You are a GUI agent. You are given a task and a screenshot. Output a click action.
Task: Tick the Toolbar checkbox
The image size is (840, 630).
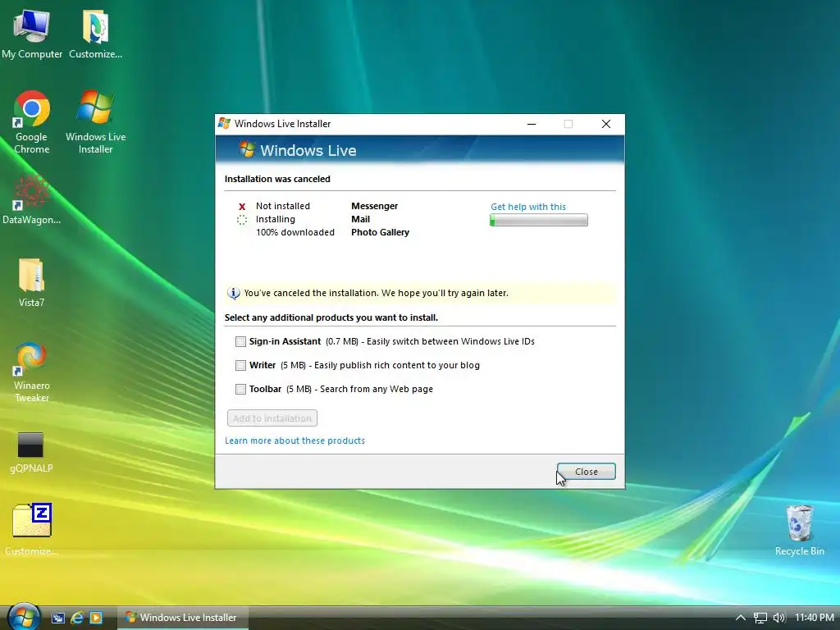(240, 389)
